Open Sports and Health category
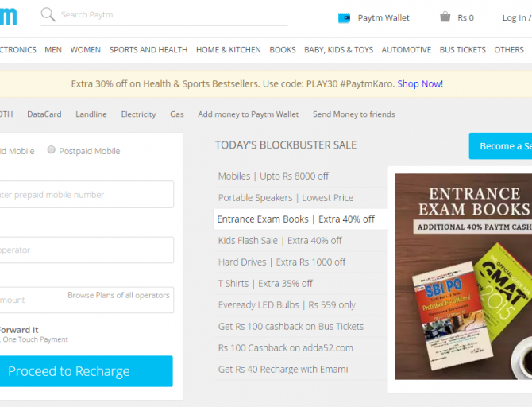 148,49
